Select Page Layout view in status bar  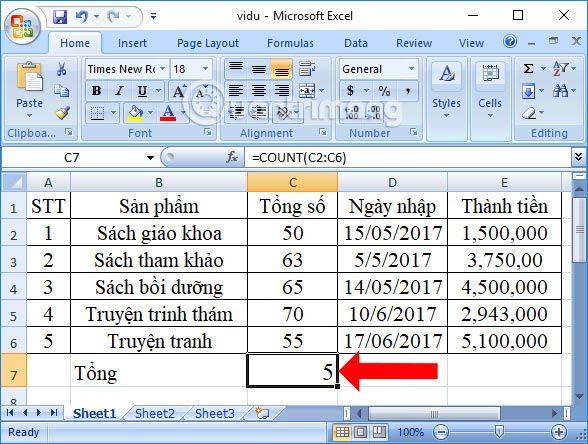[360, 432]
